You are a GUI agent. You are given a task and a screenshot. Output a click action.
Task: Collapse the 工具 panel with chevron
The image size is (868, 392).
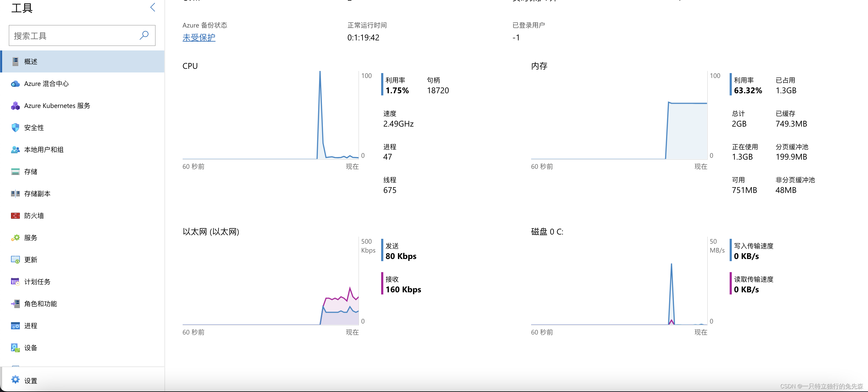pos(153,7)
